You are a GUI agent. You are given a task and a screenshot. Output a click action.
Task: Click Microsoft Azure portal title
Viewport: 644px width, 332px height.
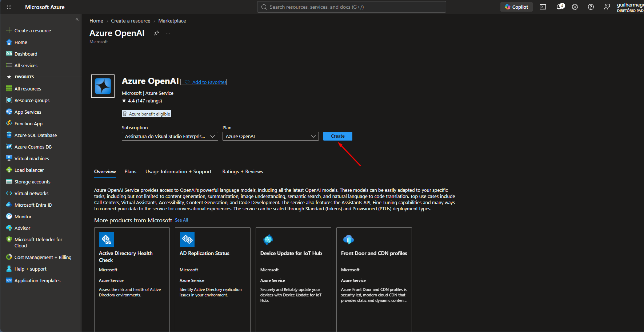(45, 7)
